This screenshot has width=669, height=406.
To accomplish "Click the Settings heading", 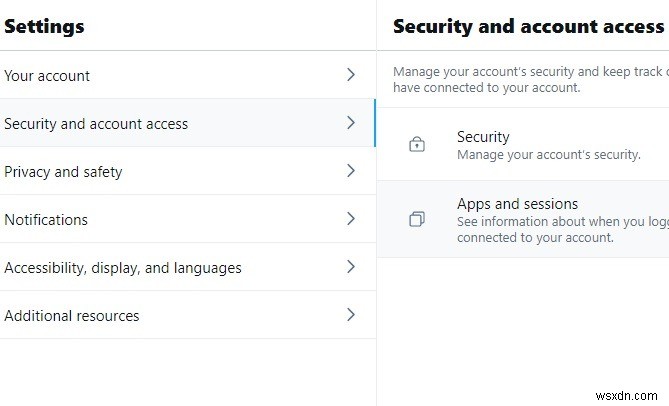I will [44, 27].
